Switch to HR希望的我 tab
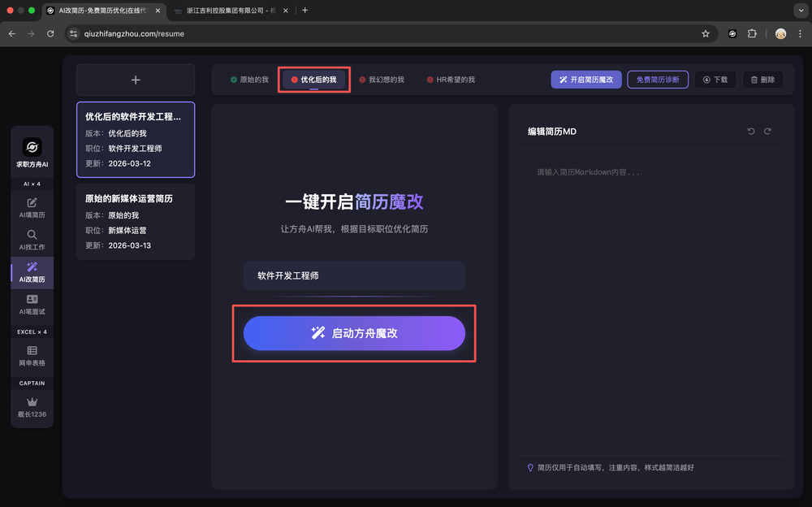812x507 pixels. click(451, 80)
